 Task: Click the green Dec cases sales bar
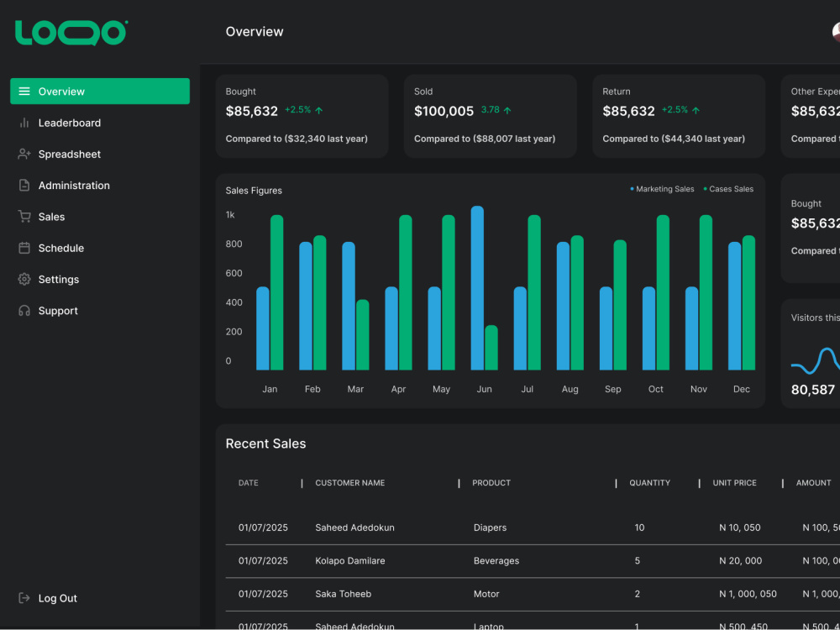749,302
